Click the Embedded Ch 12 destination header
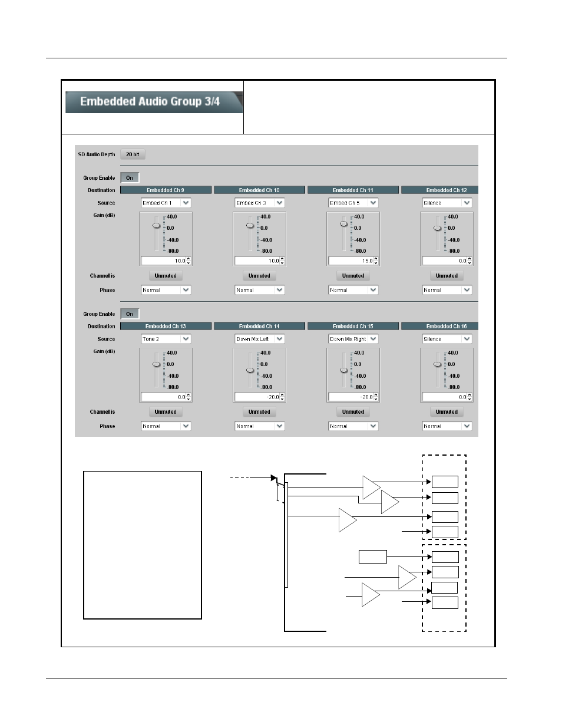 coord(439,190)
